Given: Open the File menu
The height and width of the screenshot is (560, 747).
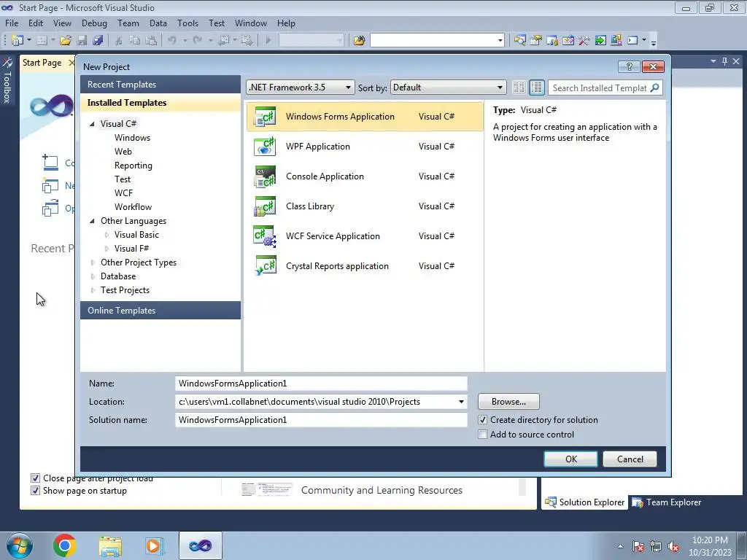Looking at the screenshot, I should tap(12, 23).
